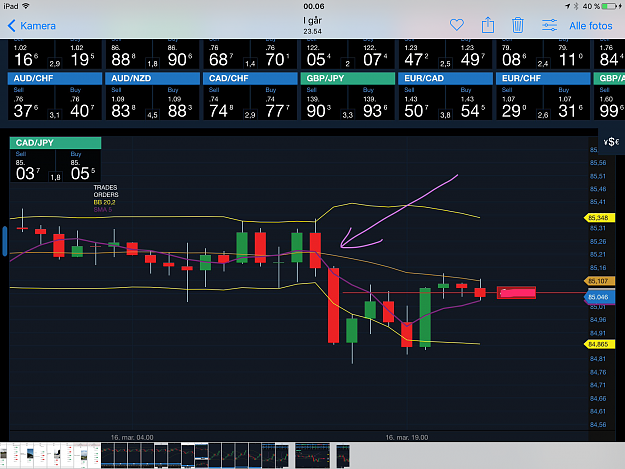
Task: Select the AUD/NZD pair header
Action: pos(152,78)
